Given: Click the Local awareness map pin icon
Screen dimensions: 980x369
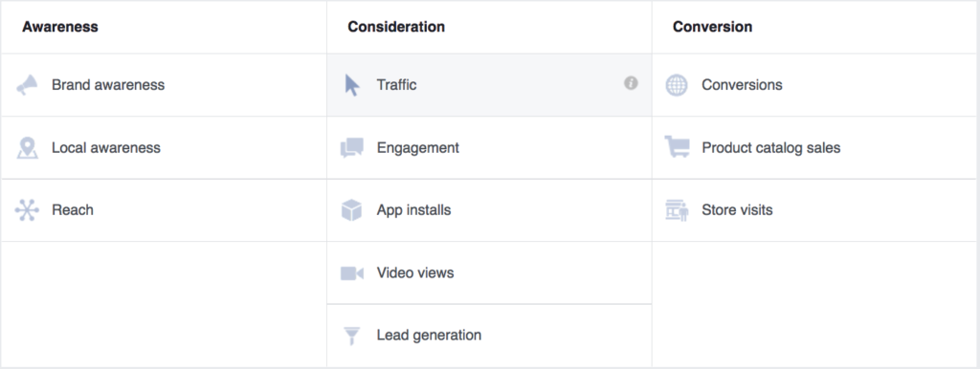Looking at the screenshot, I should click(27, 148).
